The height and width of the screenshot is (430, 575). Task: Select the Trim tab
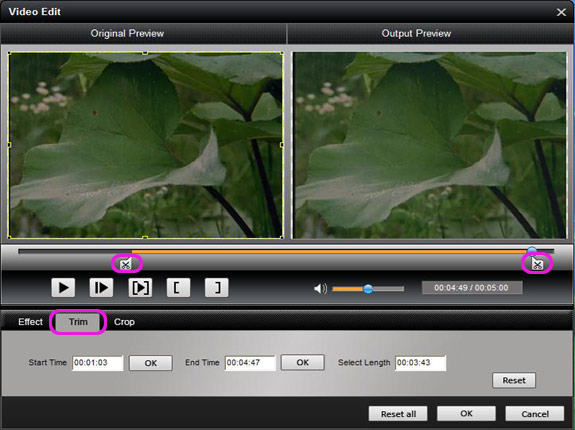tap(78, 322)
